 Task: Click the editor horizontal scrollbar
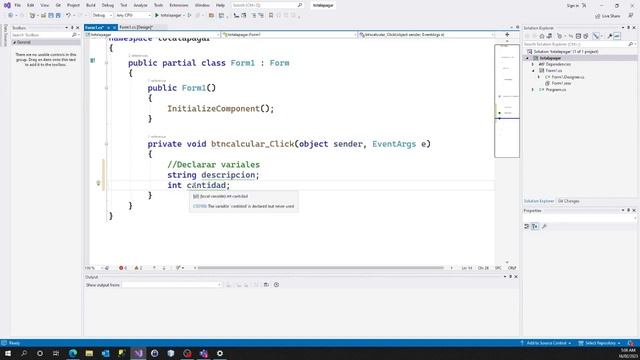click(x=320, y=268)
